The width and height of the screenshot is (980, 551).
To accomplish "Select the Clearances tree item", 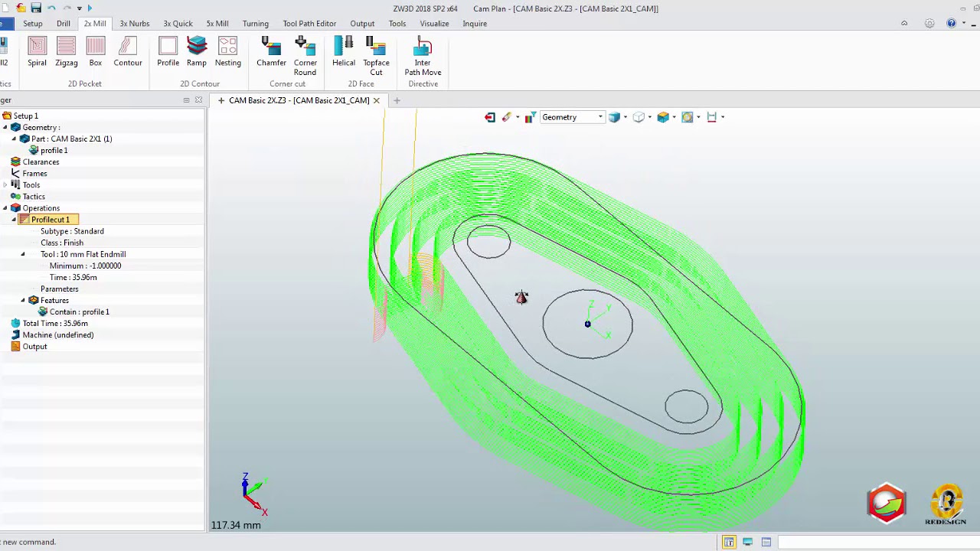I will [41, 162].
